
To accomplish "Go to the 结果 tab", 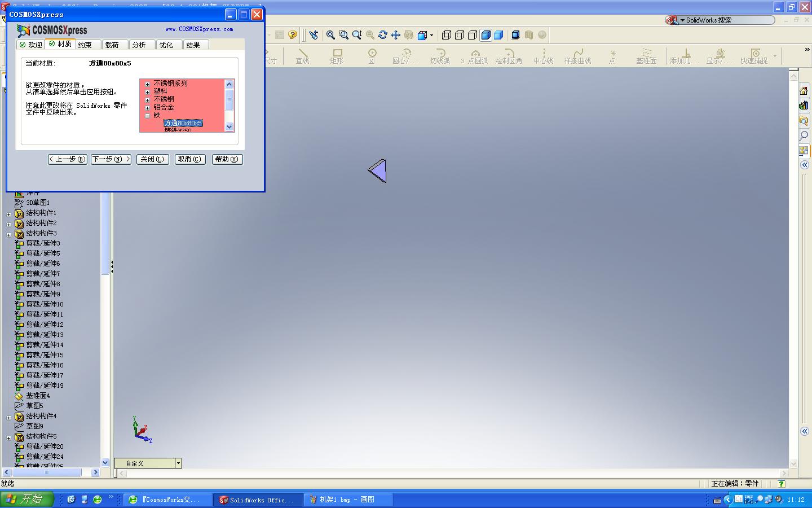I will [197, 45].
